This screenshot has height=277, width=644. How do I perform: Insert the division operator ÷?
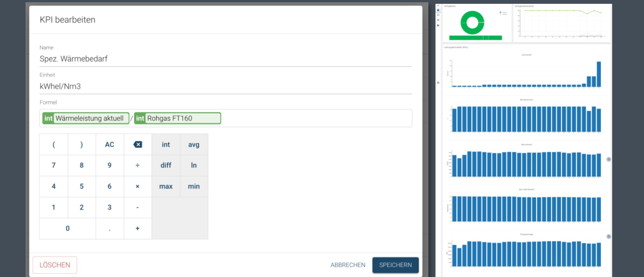tap(137, 165)
